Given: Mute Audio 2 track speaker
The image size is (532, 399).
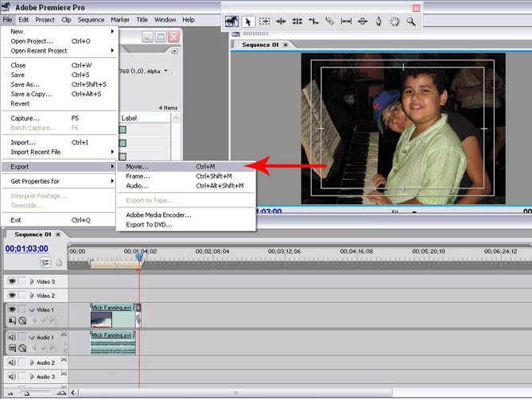Looking at the screenshot, I should point(13,362).
